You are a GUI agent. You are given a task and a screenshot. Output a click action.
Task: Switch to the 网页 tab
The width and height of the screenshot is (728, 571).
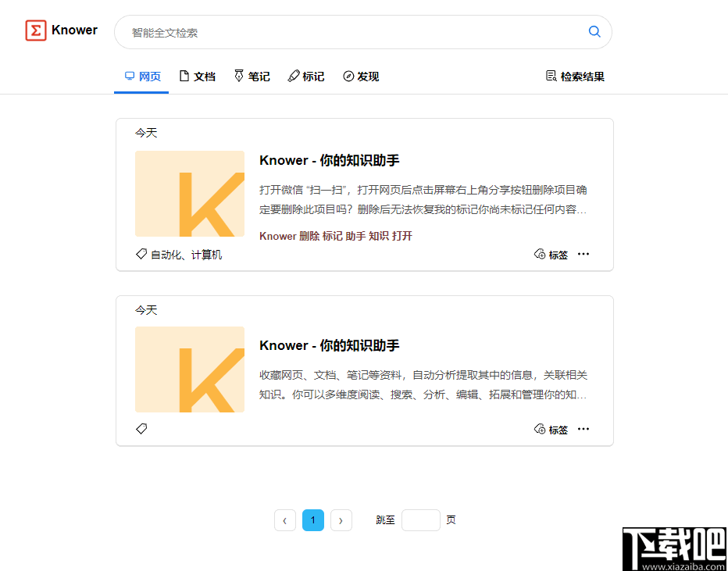142,76
